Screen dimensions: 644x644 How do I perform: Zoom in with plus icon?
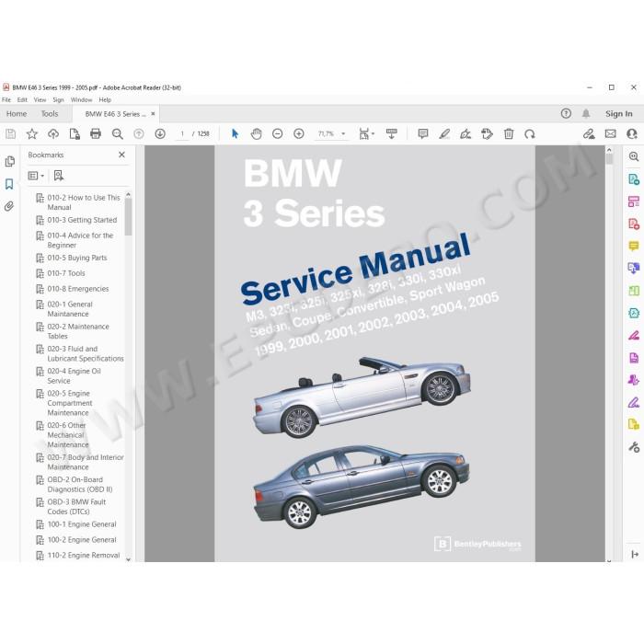pyautogui.click(x=299, y=134)
